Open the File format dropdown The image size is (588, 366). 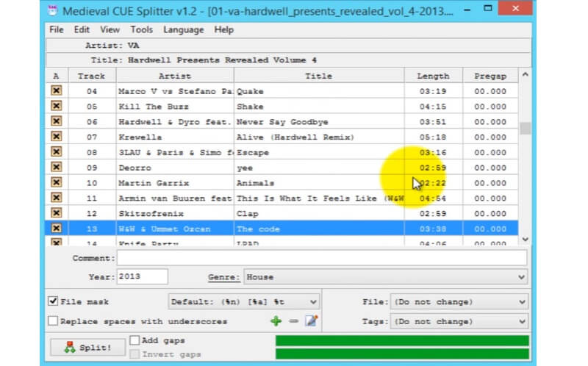tap(459, 301)
